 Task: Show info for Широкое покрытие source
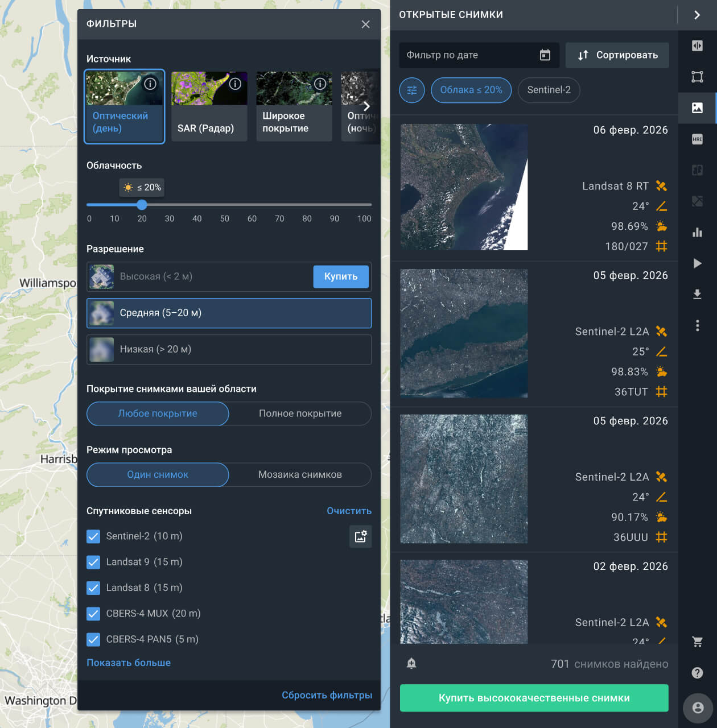(320, 84)
